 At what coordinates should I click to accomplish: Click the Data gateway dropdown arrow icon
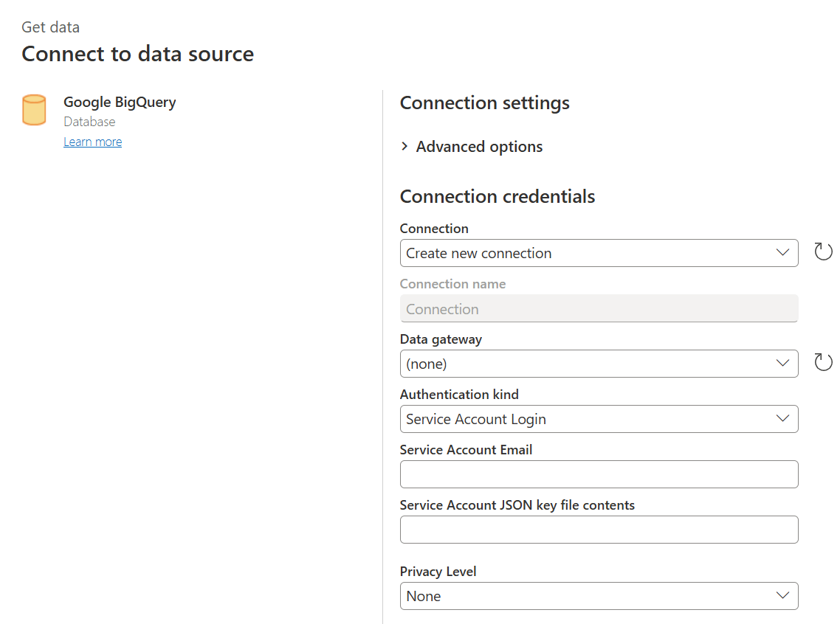(x=783, y=364)
